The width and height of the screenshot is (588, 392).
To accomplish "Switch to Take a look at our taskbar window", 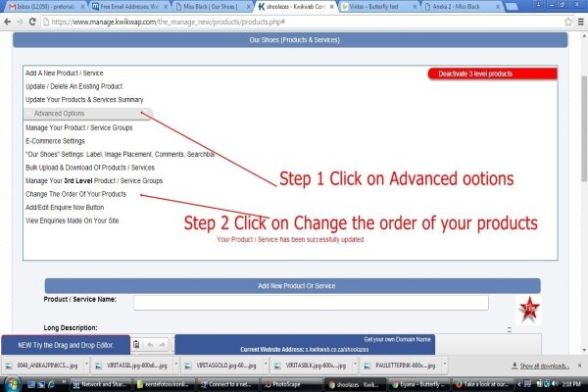I will 482,384.
